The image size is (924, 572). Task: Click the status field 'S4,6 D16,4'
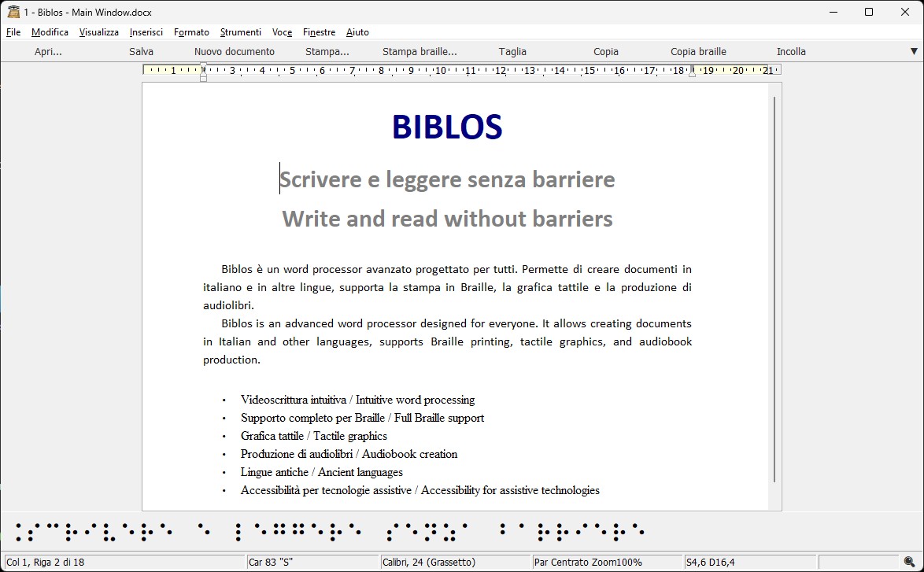pyautogui.click(x=750, y=562)
